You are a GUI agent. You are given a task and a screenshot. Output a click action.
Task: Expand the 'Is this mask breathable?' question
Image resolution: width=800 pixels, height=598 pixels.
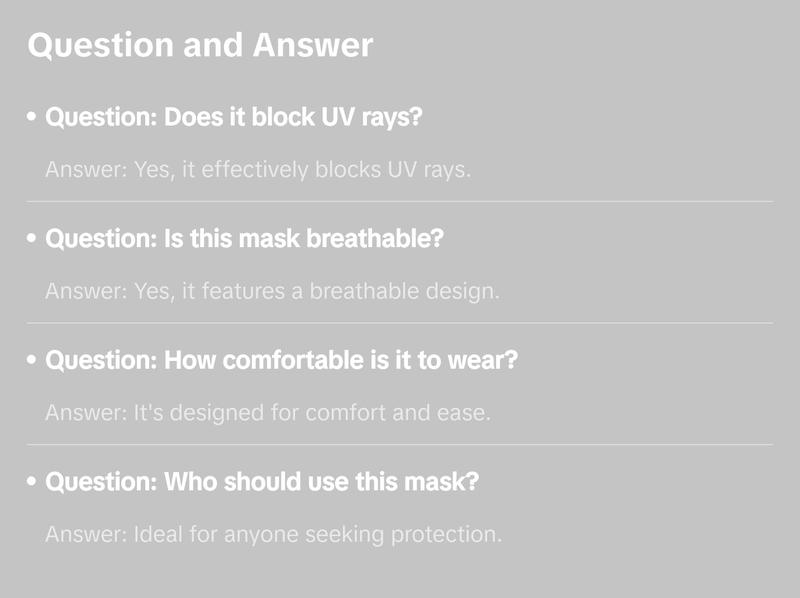(245, 240)
